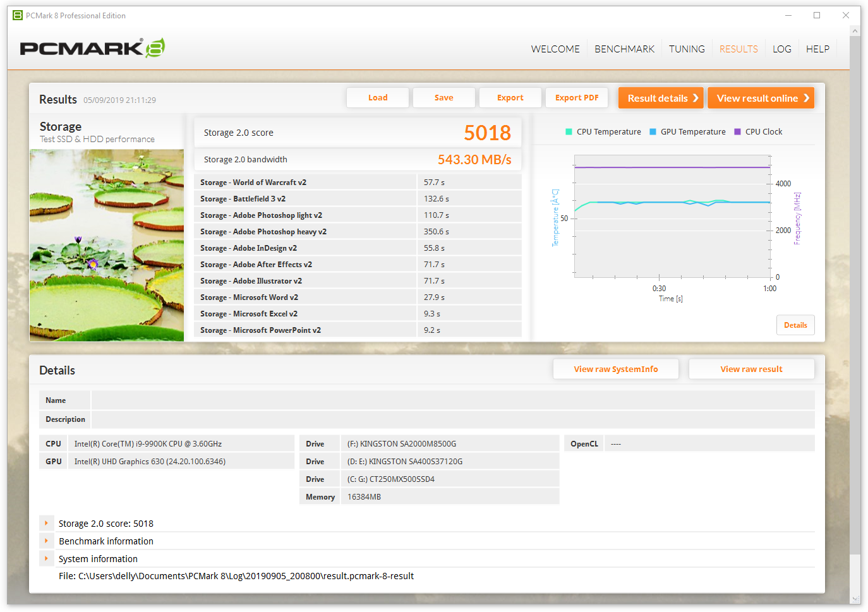The width and height of the screenshot is (868, 612).
Task: Select Microsoft Word v2 row
Action: point(358,297)
